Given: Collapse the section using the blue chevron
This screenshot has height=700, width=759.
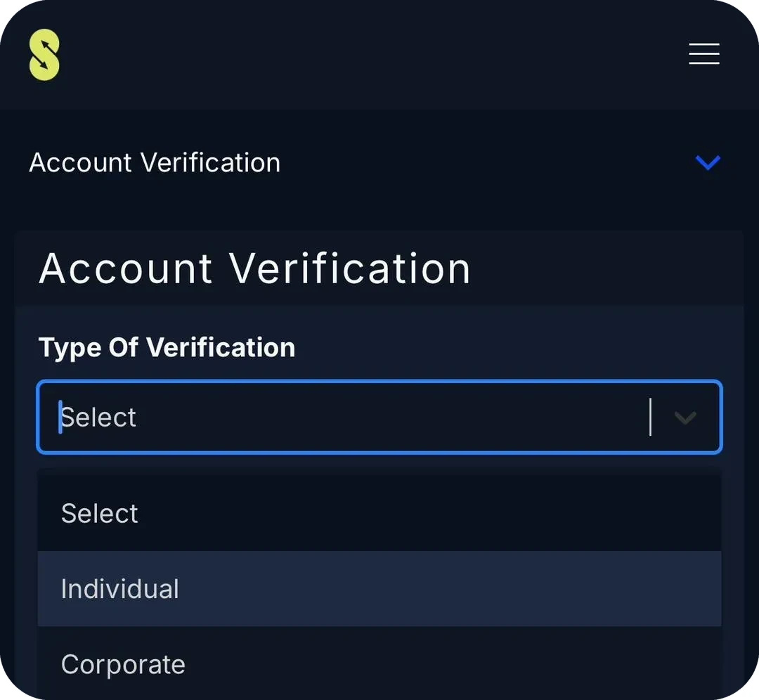Looking at the screenshot, I should 708,162.
